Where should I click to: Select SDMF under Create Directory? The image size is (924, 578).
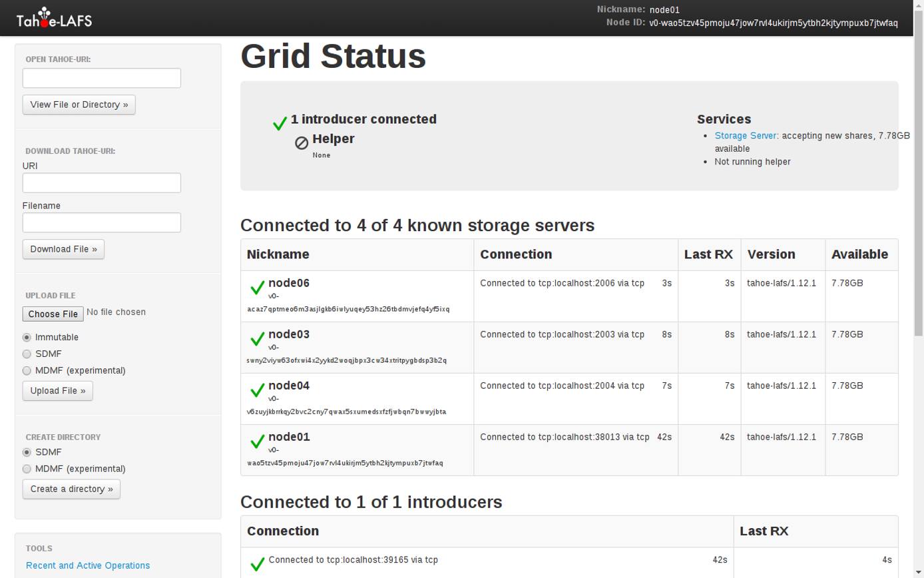point(27,451)
